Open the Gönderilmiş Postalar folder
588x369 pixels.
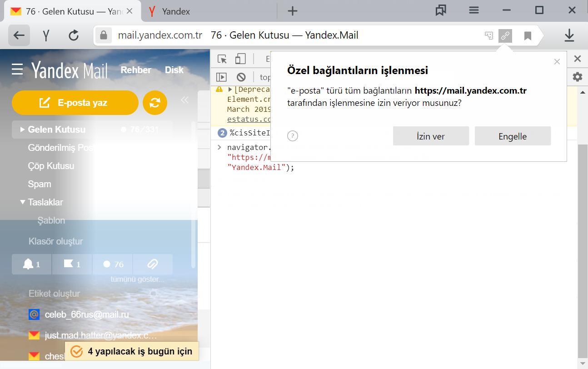pyautogui.click(x=61, y=148)
